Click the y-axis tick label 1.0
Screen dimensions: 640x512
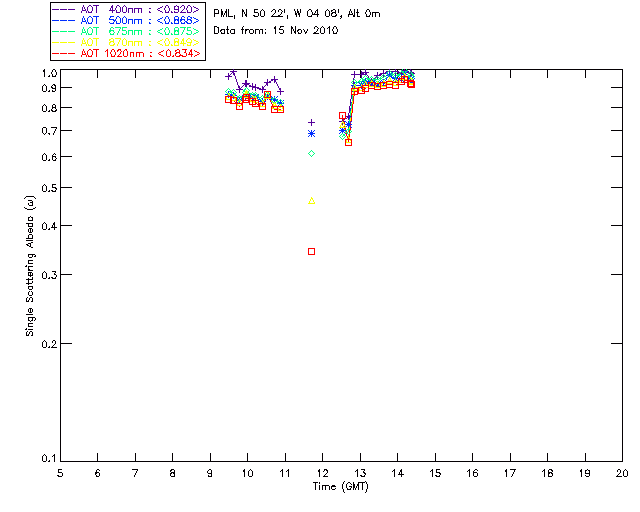[x=49, y=73]
